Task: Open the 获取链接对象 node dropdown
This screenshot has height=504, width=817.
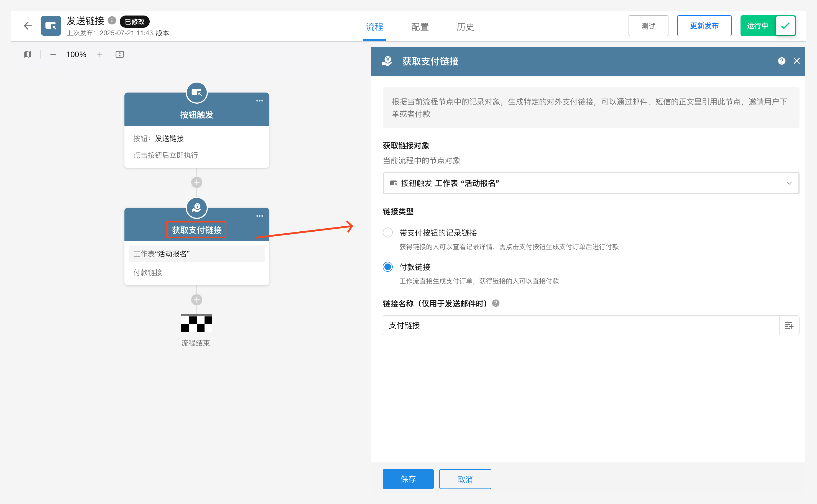Action: click(x=590, y=183)
